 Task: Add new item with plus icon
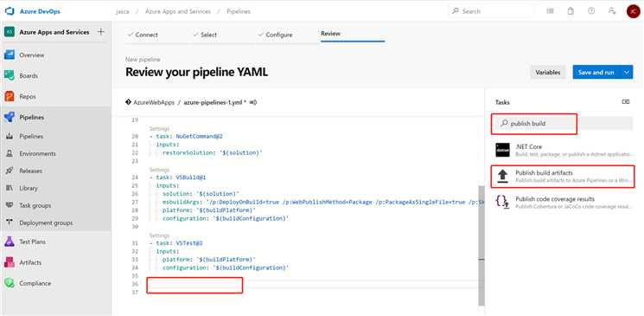(100, 32)
